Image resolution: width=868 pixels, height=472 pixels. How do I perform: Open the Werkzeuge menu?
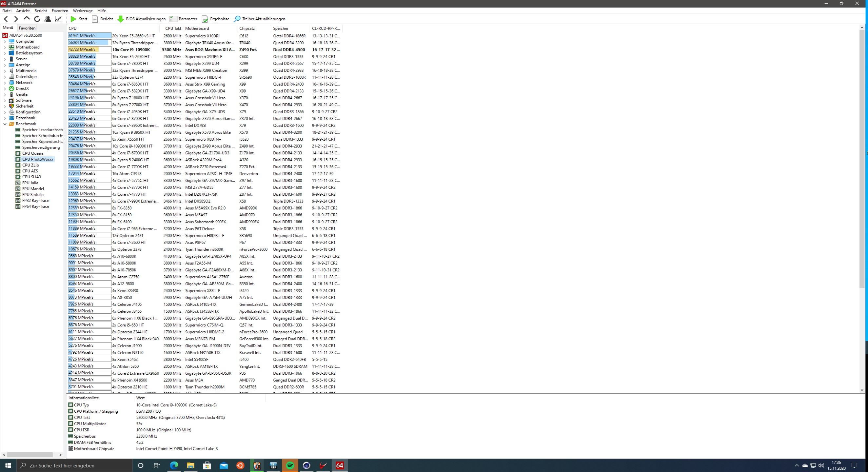coord(83,11)
